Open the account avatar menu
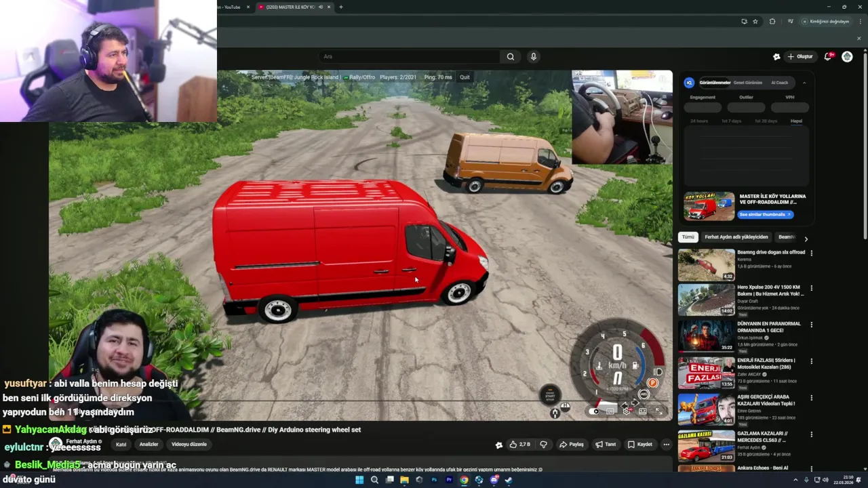Image resolution: width=868 pixels, height=488 pixels. [x=847, y=57]
